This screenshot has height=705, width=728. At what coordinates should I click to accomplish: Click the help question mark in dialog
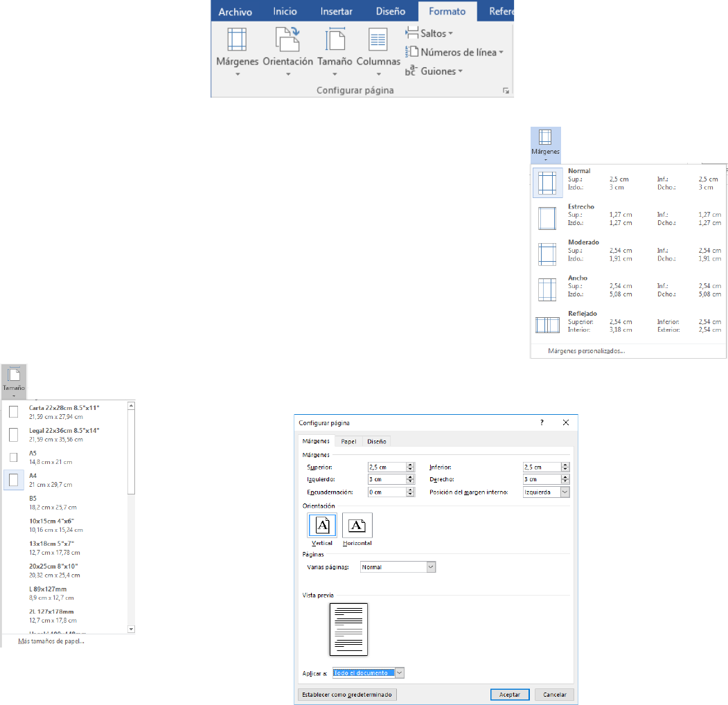542,422
